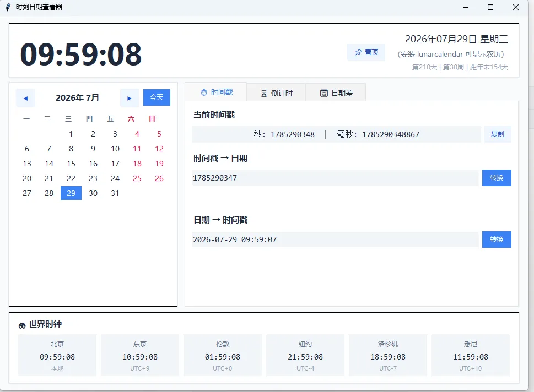Viewport: 534px width, 392px height.
Task: Click the 日期 → 时间戳 heading
Action: coord(220,220)
